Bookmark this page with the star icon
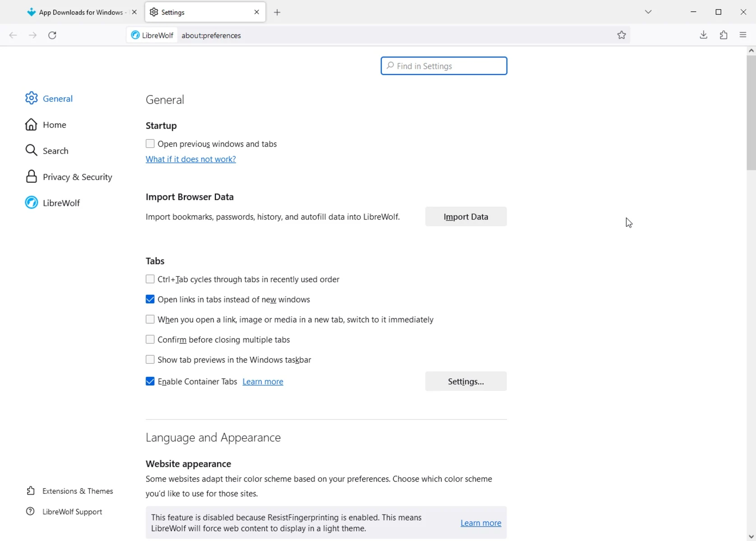This screenshot has height=541, width=756. tap(622, 35)
